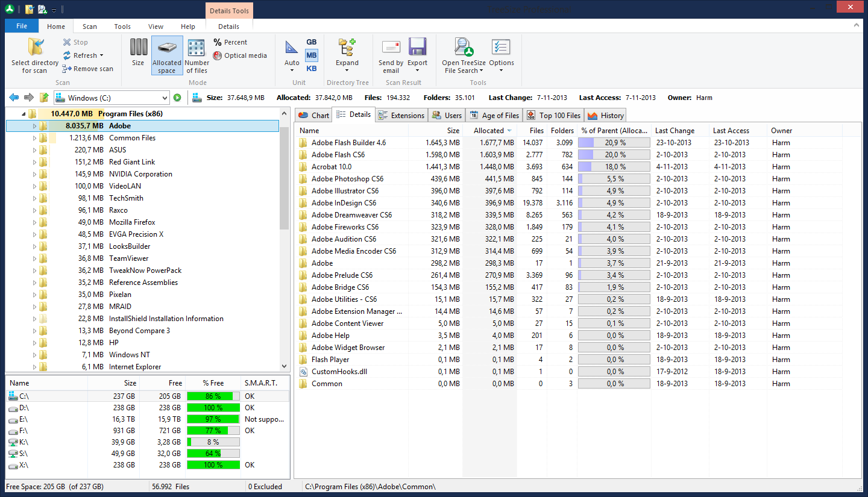Click the Auto unit icon

[292, 48]
